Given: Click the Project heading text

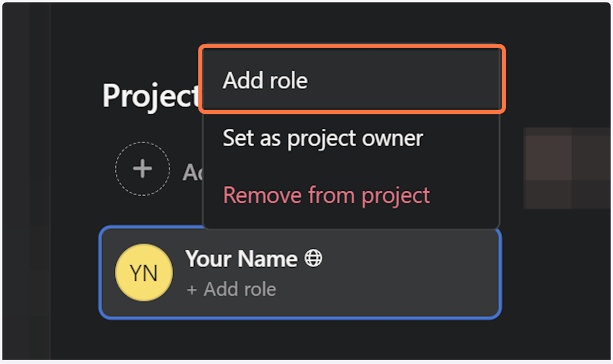Looking at the screenshot, I should (x=150, y=96).
